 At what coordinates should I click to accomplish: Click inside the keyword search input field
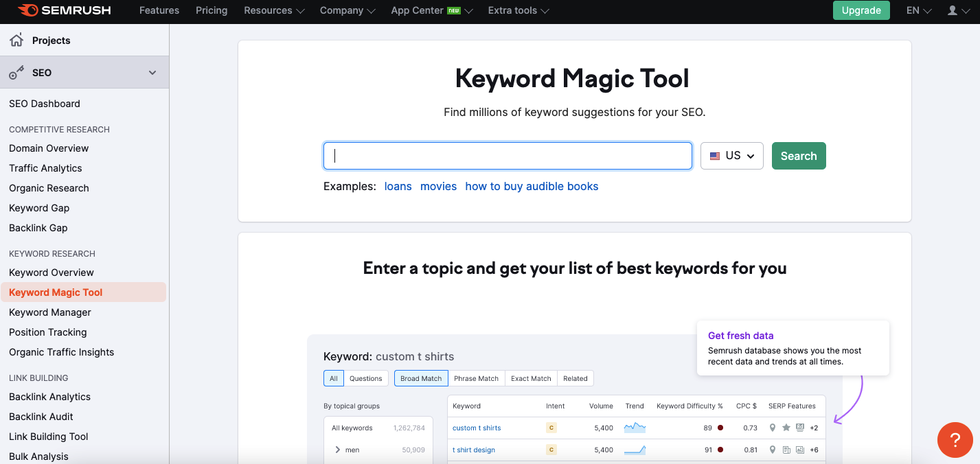point(507,156)
